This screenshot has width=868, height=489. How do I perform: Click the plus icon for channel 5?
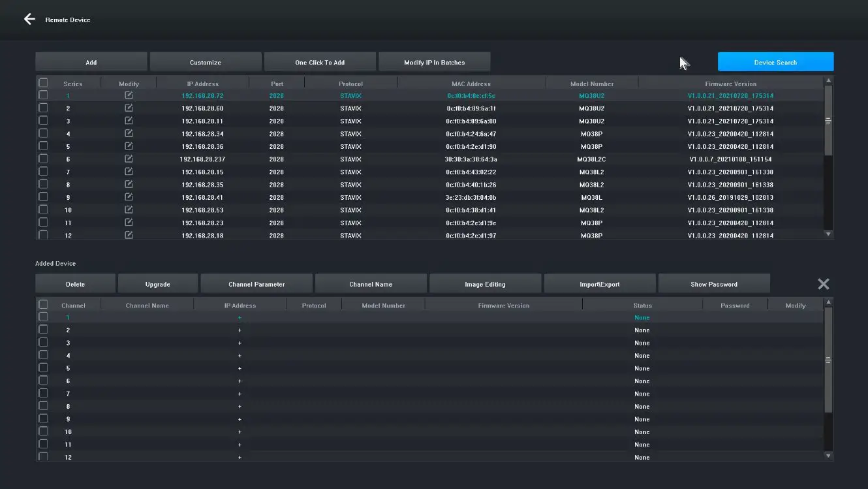click(x=240, y=368)
